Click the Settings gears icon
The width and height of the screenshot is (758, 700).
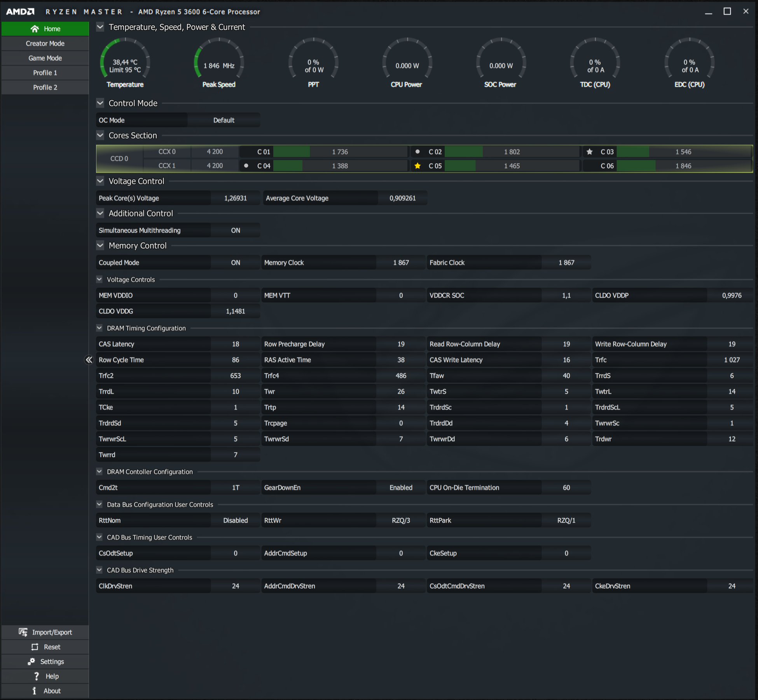click(x=31, y=661)
